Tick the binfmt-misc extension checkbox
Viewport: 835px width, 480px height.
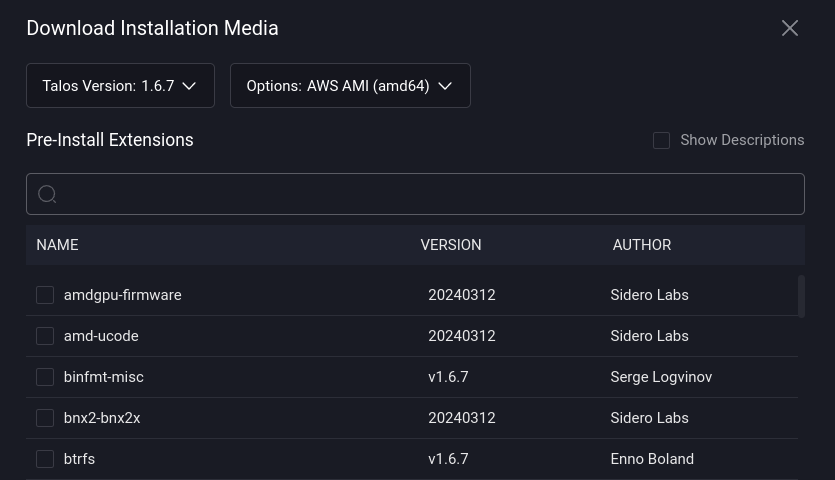(x=45, y=377)
